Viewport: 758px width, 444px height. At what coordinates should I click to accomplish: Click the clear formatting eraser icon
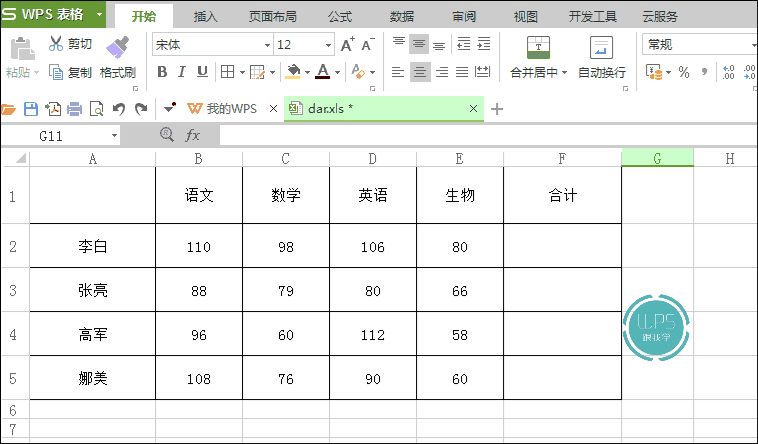tap(358, 72)
